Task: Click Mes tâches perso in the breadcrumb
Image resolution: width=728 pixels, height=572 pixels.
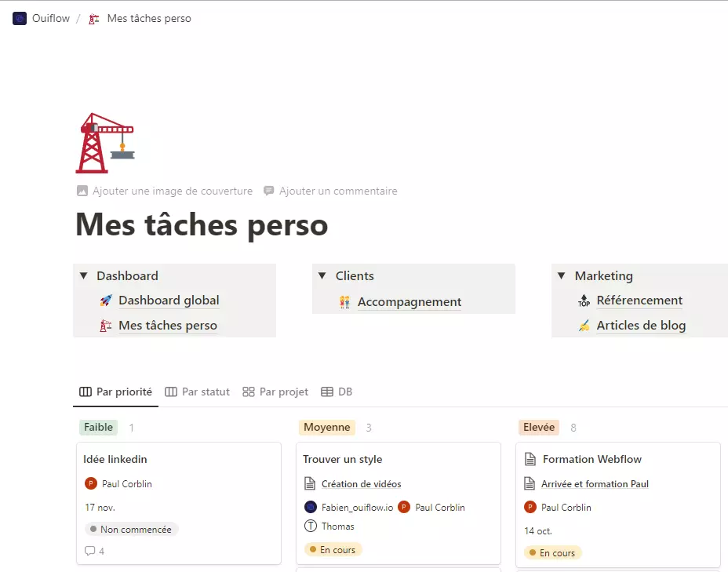Action: point(149,19)
